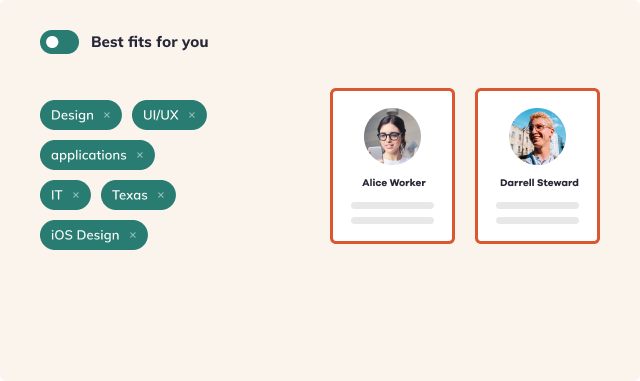Image resolution: width=640 pixels, height=381 pixels.
Task: Click the Best fits for you label
Action: click(x=150, y=42)
